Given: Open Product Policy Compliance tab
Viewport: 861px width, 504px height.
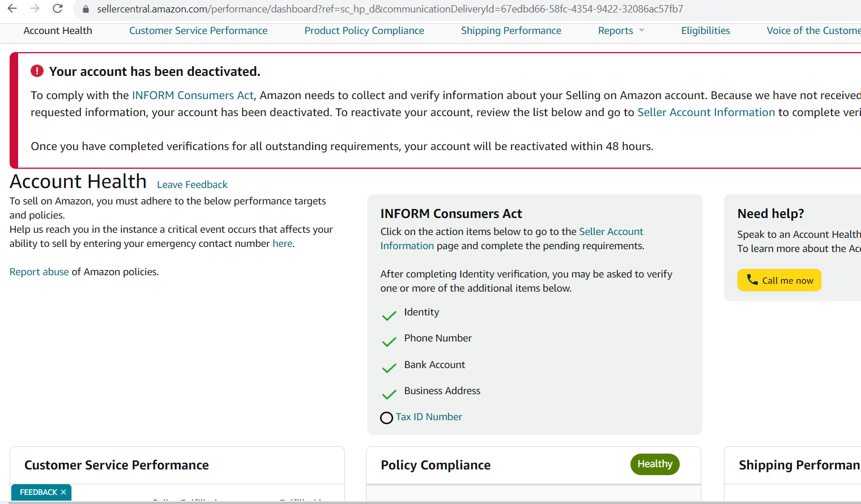Looking at the screenshot, I should tap(364, 31).
